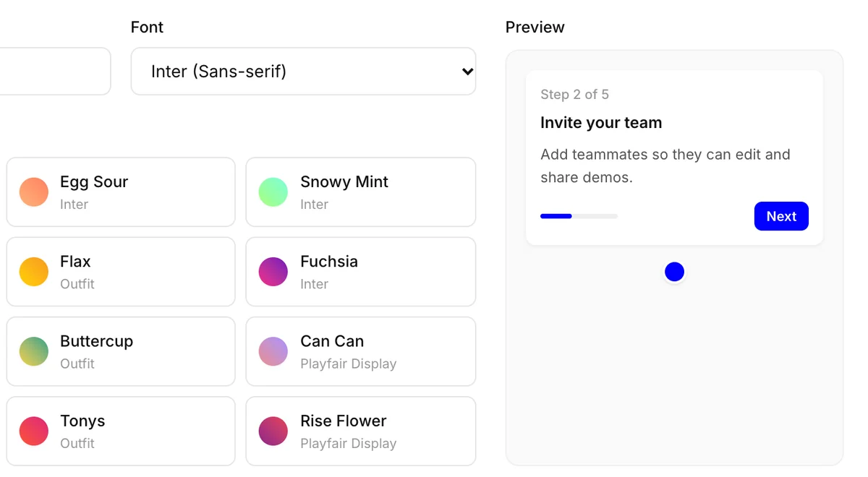The height and width of the screenshot is (477, 868).
Task: Click the Snowy Mint green color swatch
Action: [273, 192]
